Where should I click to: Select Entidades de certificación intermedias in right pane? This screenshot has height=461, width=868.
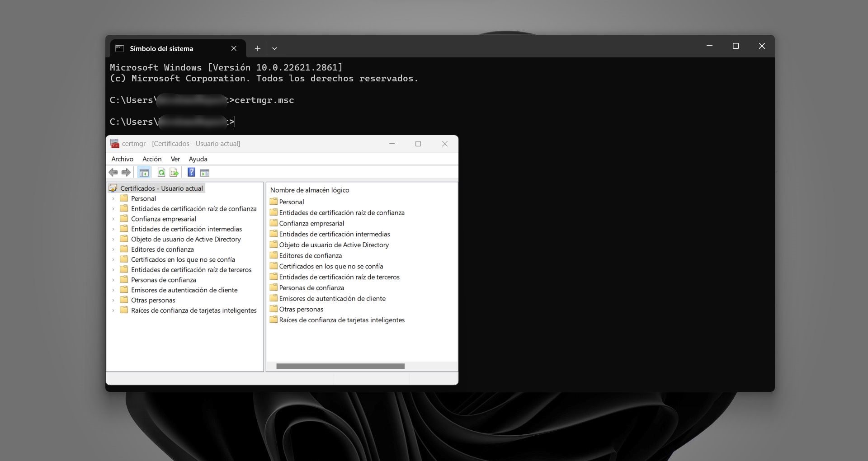pos(335,234)
